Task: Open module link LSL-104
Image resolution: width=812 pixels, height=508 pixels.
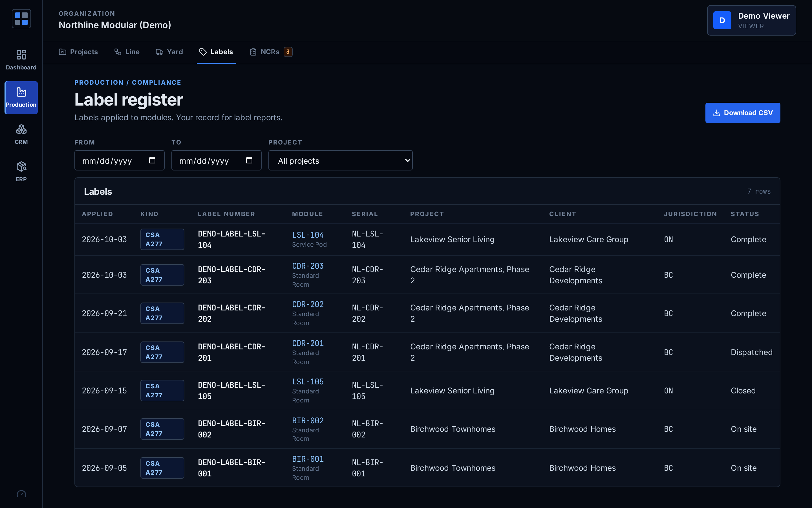Action: [308, 235]
